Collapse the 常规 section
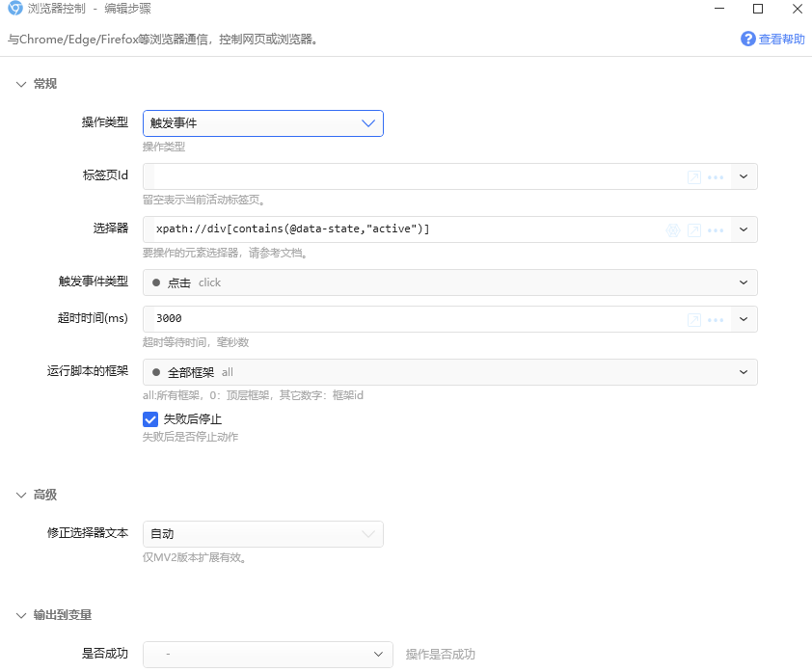 [x=21, y=84]
